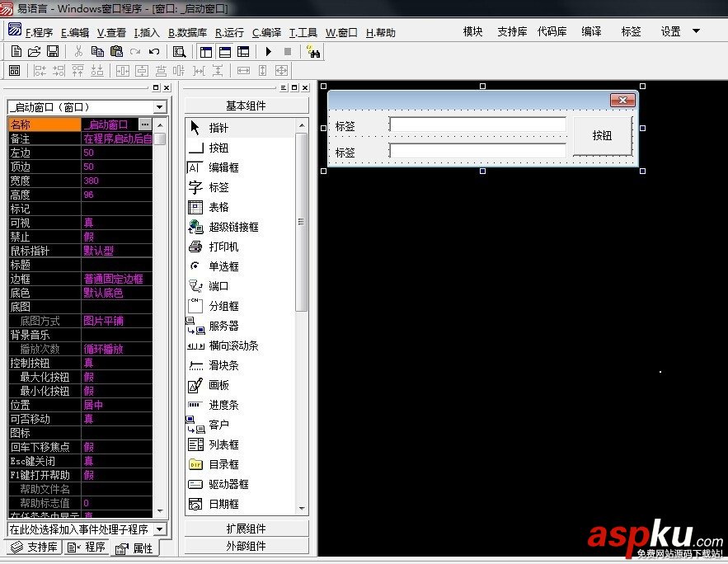
Task: Open the C.编译 menu
Action: point(266,32)
